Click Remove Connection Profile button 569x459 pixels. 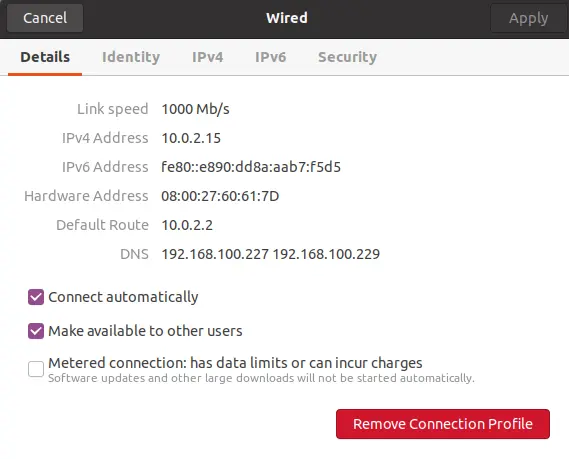point(443,424)
